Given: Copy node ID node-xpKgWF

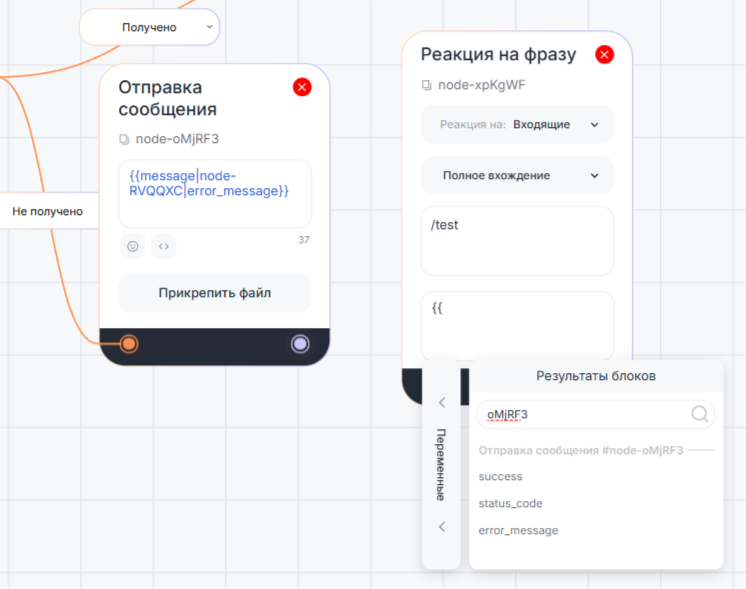Looking at the screenshot, I should click(x=427, y=85).
